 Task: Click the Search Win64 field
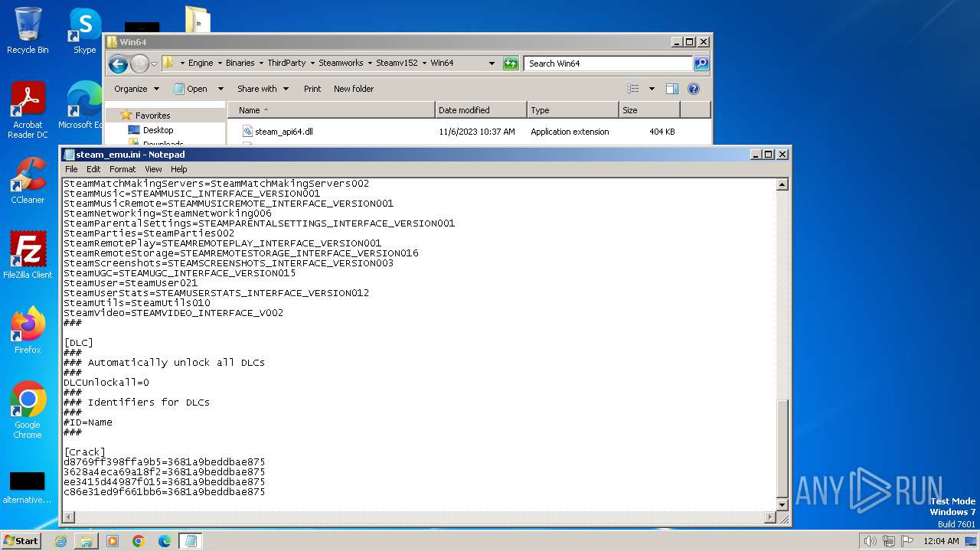[609, 64]
